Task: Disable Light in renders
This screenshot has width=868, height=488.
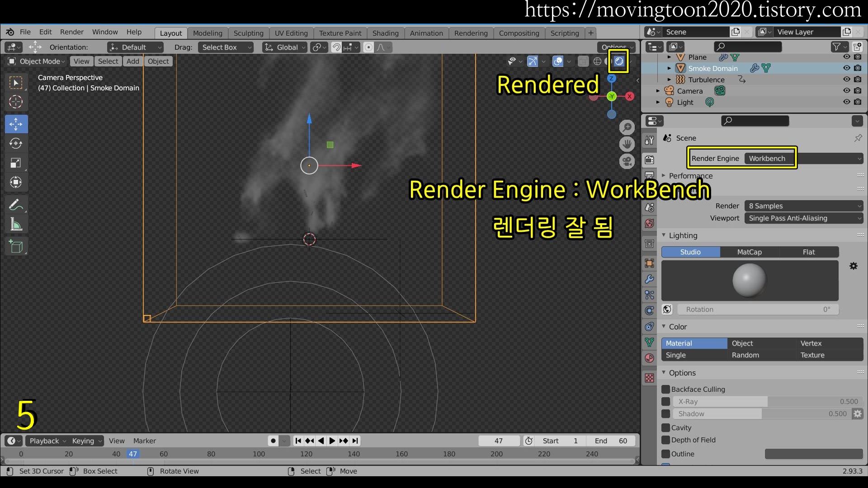Action: pyautogui.click(x=858, y=102)
